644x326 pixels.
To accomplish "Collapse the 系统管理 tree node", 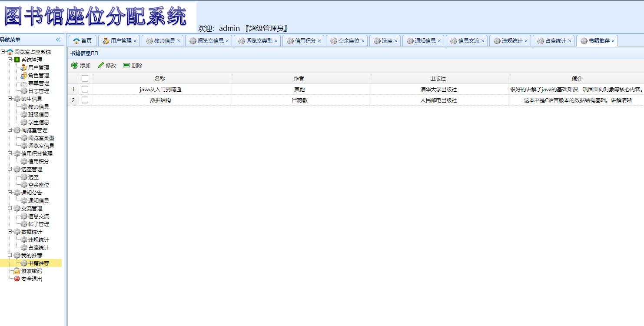I will click(10, 60).
